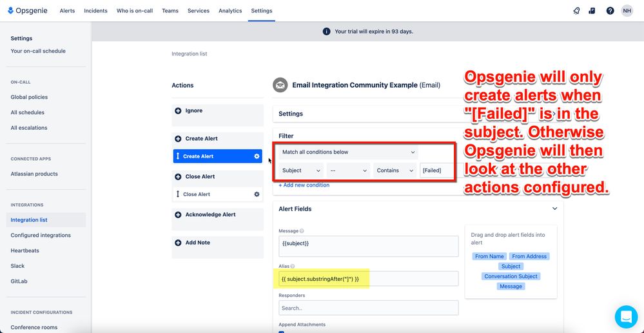Click the Conversation Subject field tag
Viewport: 644px width, 333px height.
tap(511, 276)
